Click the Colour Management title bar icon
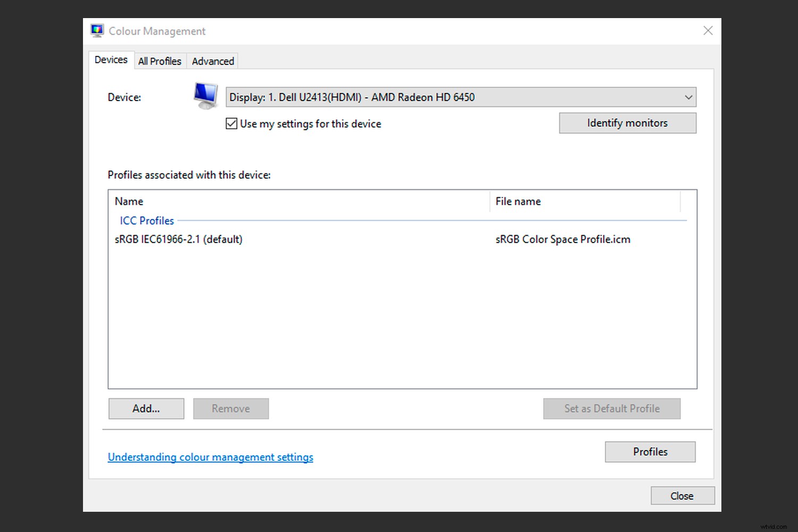The image size is (798, 532). [97, 31]
